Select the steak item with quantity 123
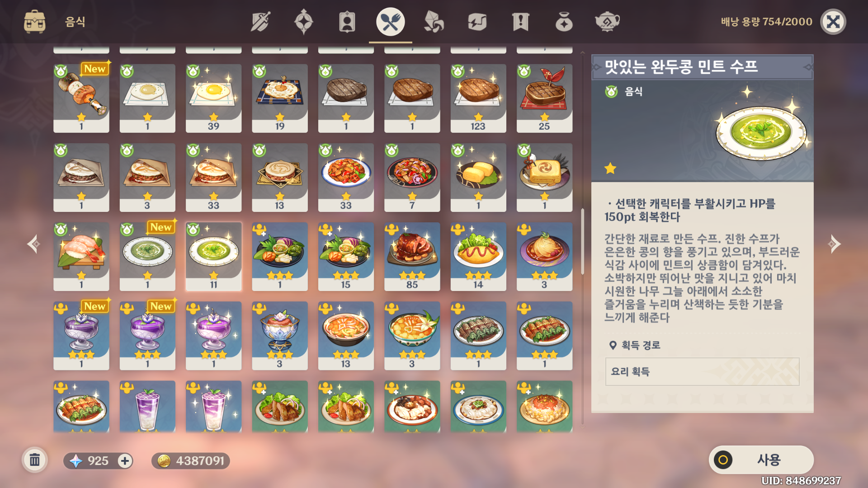The height and width of the screenshot is (488, 868). [x=478, y=98]
